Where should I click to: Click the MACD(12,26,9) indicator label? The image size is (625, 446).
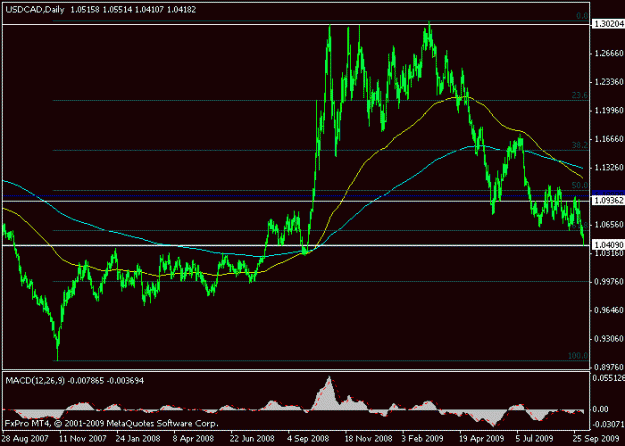click(35, 381)
